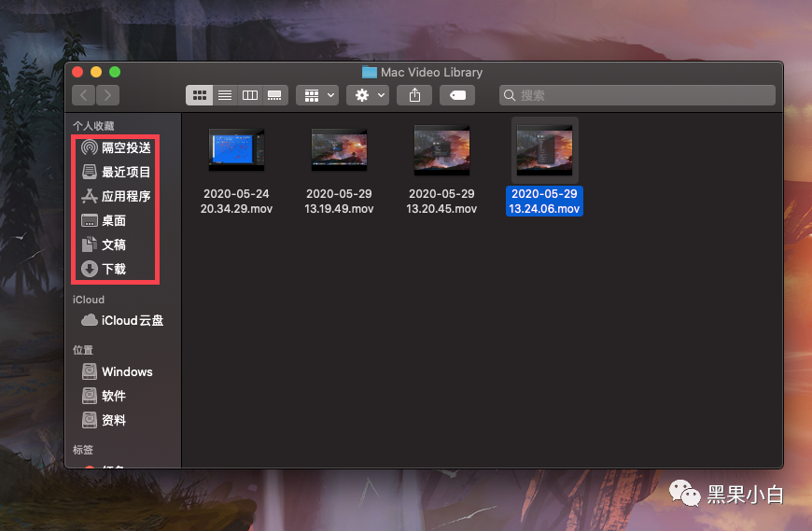Switch to gallery view
Image resolution: width=812 pixels, height=531 pixels.
275,95
